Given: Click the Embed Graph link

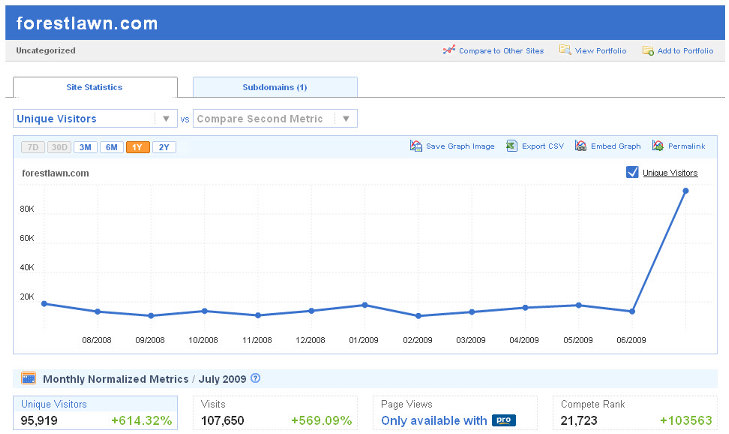Looking at the screenshot, I should click(616, 146).
